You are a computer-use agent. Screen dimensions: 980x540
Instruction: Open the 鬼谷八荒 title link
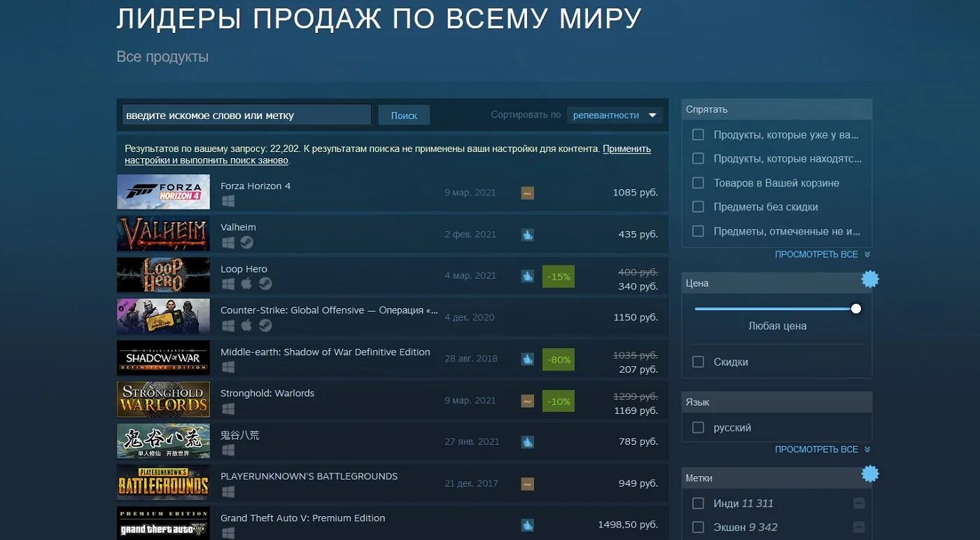click(240, 435)
